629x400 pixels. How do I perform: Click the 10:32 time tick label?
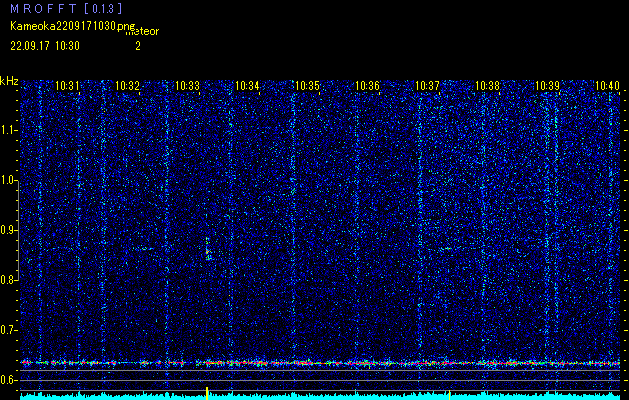pyautogui.click(x=127, y=85)
